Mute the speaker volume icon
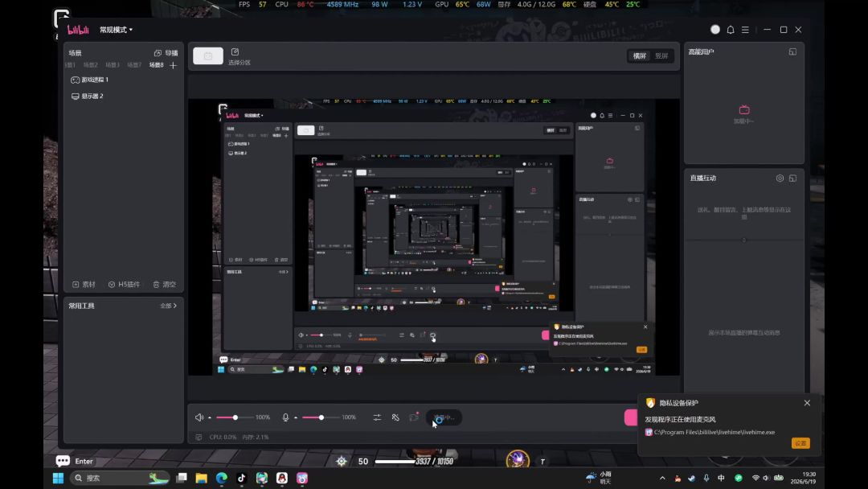 coord(199,417)
